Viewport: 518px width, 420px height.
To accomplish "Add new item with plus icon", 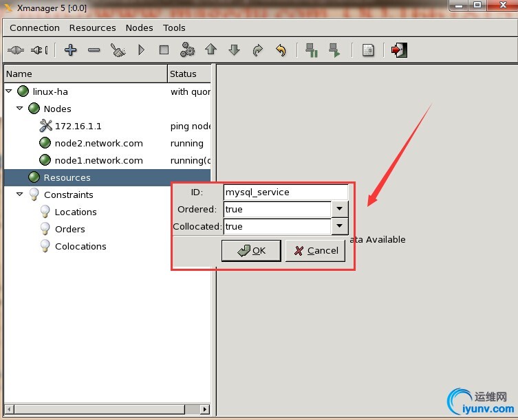I will (70, 50).
